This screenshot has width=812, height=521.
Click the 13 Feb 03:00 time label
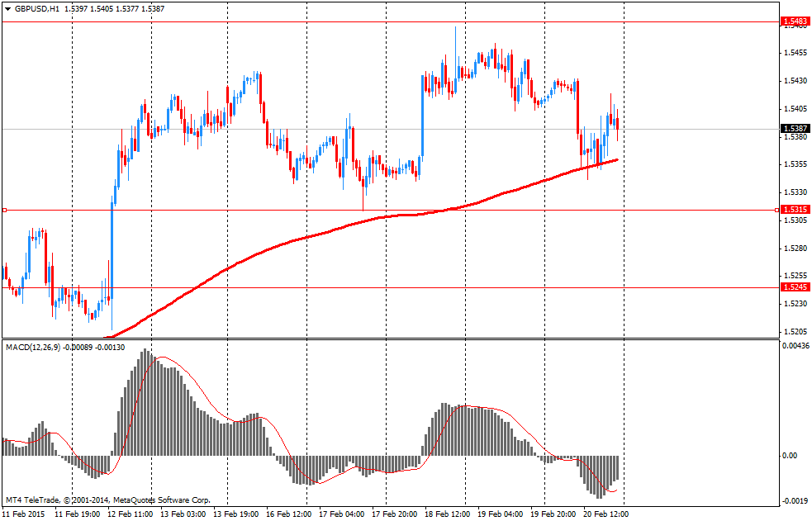coord(183,514)
